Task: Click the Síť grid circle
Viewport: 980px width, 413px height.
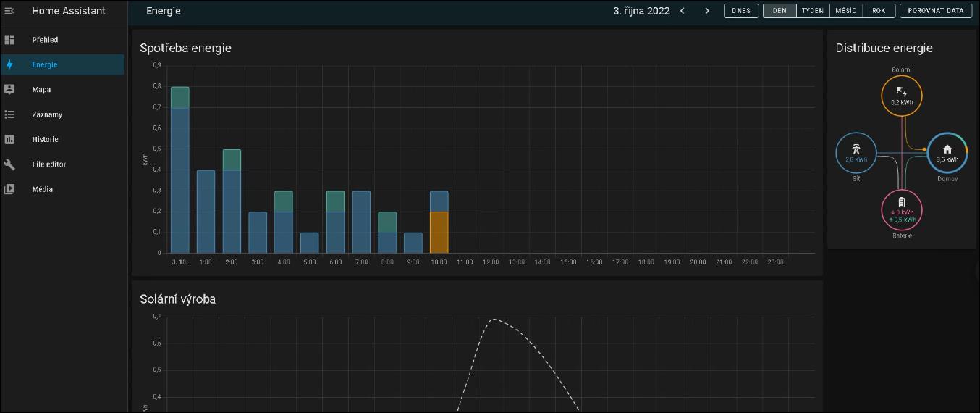Action: (x=856, y=154)
